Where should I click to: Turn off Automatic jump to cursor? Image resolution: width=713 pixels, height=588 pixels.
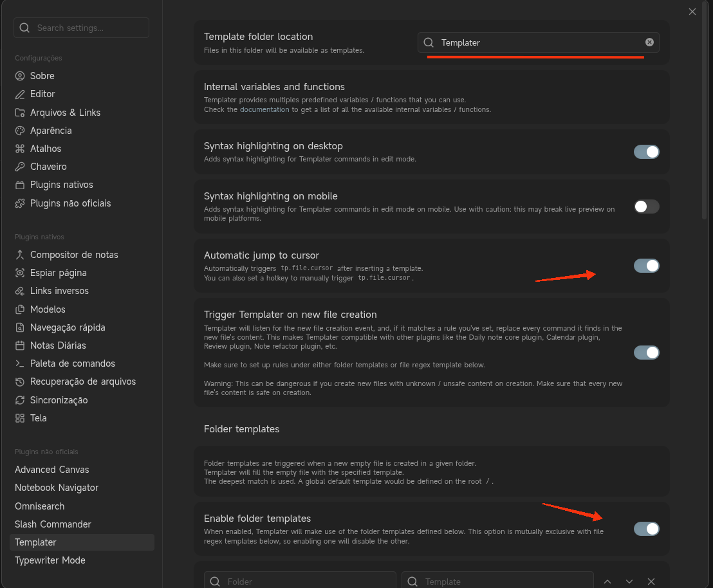(646, 266)
